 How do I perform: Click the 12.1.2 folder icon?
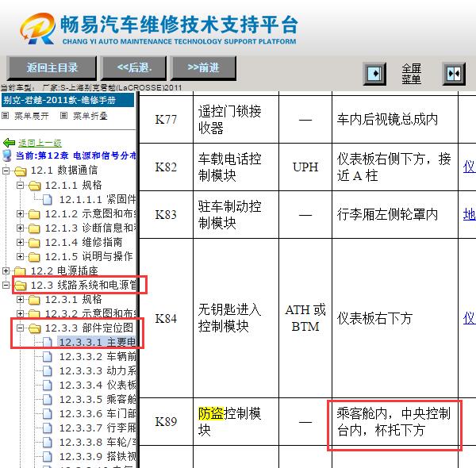point(34,214)
